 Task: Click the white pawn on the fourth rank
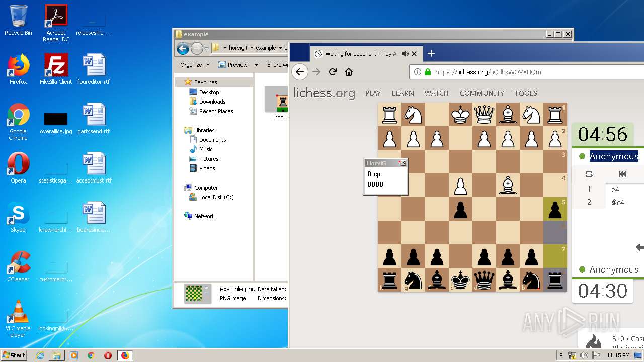(460, 186)
